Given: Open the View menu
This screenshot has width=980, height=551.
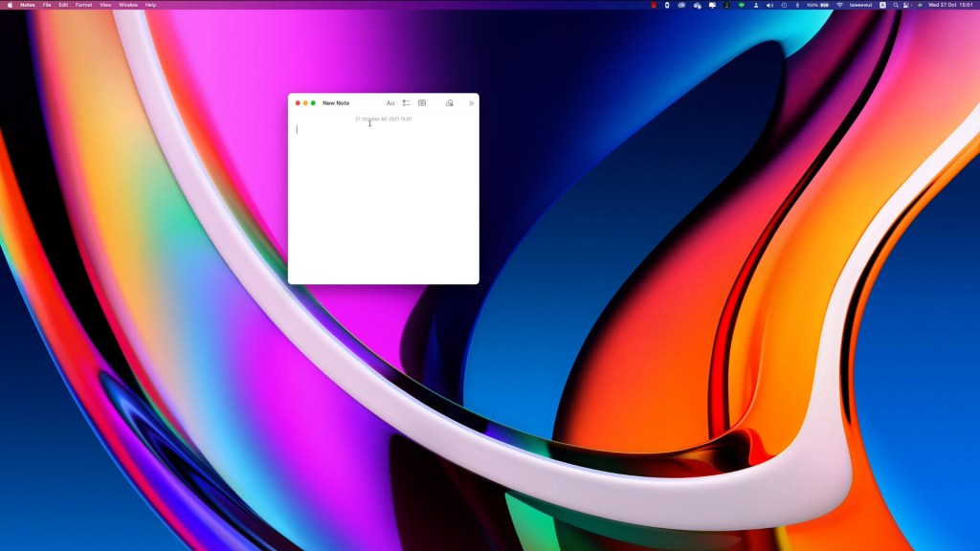Looking at the screenshot, I should [x=106, y=5].
